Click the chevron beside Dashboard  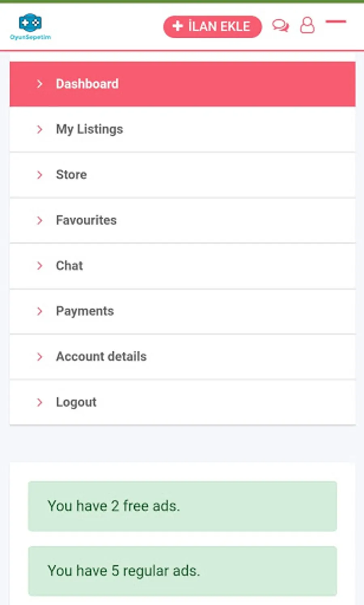click(x=40, y=84)
